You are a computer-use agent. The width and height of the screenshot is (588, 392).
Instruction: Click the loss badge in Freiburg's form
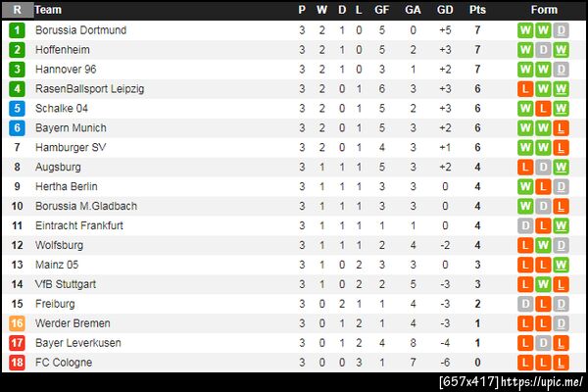click(x=561, y=304)
